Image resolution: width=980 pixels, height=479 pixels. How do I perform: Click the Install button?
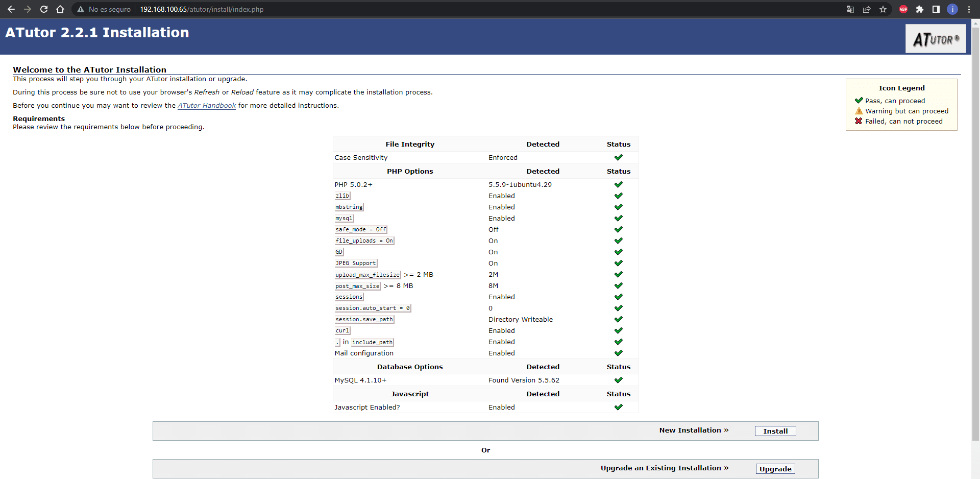775,431
